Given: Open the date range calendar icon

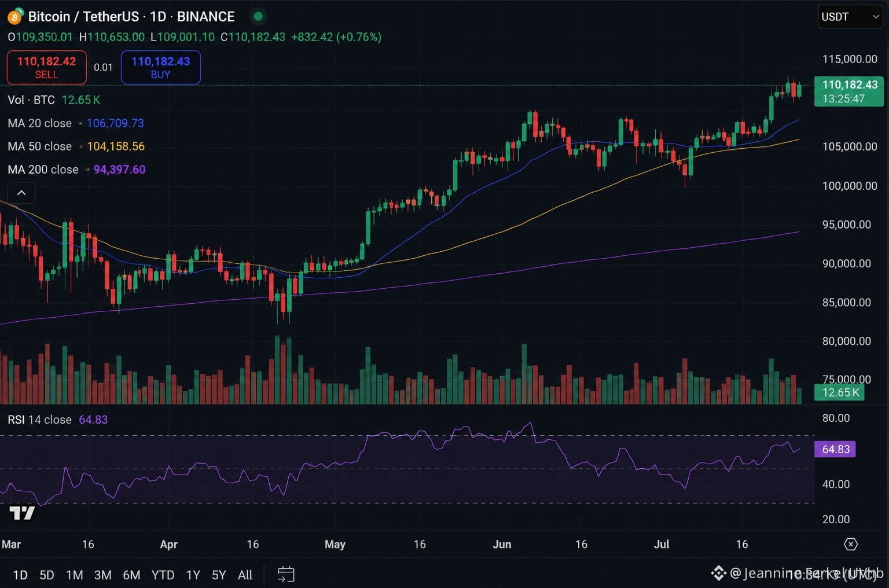Looking at the screenshot, I should coord(286,574).
